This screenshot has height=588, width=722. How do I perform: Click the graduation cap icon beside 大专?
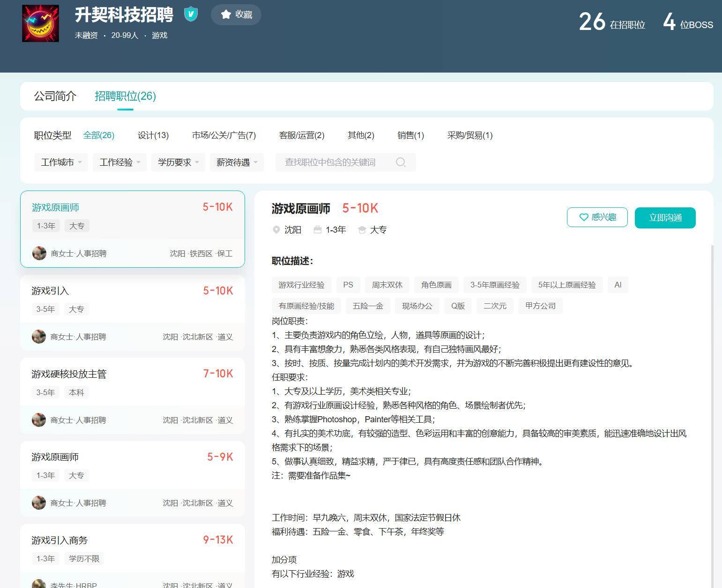tap(362, 230)
